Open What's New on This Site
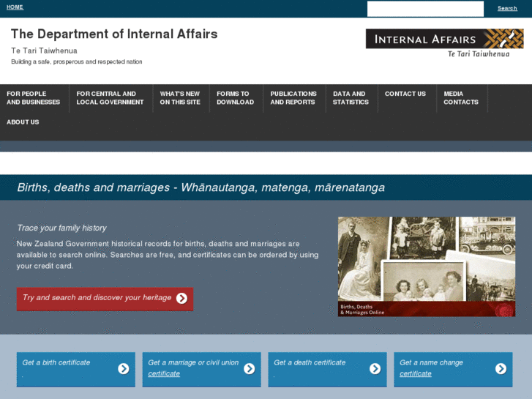The width and height of the screenshot is (532, 399). tap(180, 98)
